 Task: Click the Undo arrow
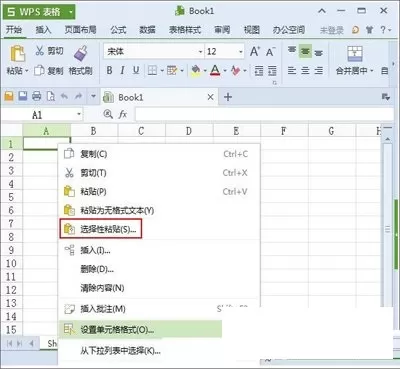click(x=64, y=96)
